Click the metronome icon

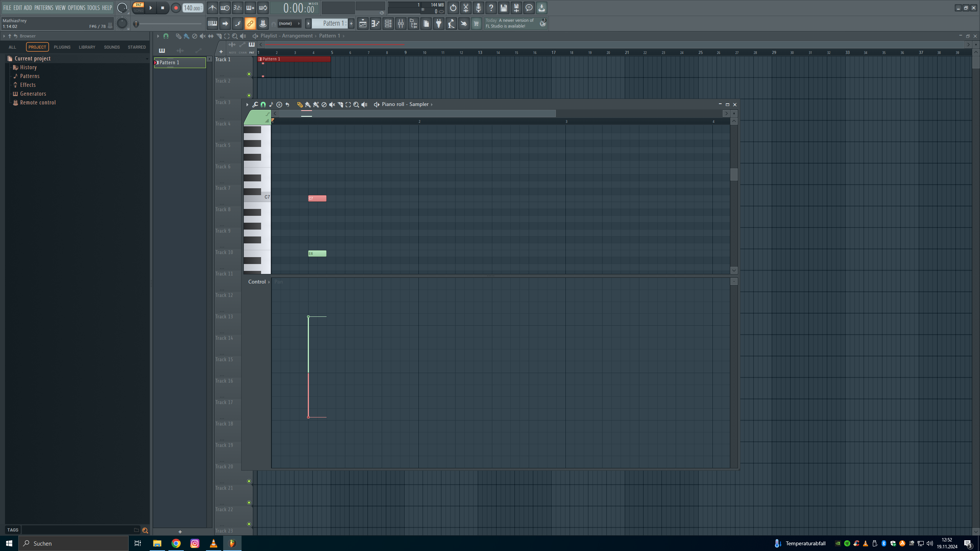tap(212, 8)
